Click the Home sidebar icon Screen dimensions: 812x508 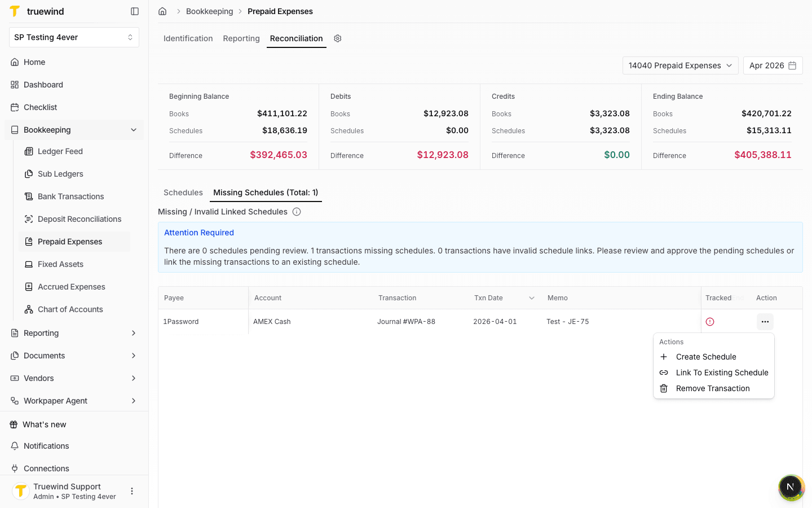(x=15, y=62)
